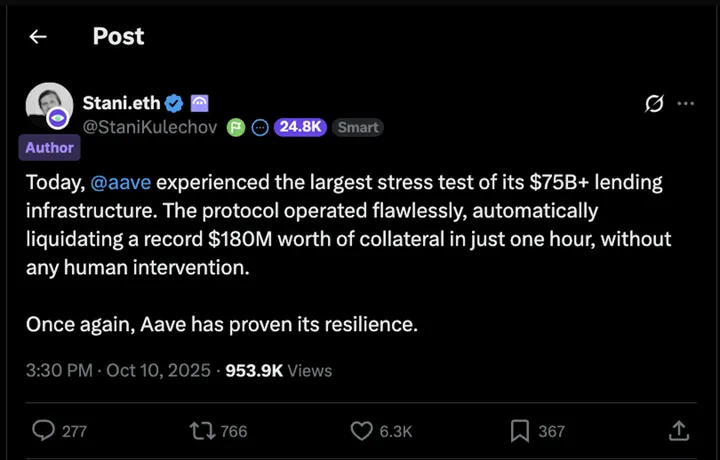This screenshot has width=720, height=460.
Task: Click Stani.eth's profile avatar
Action: (x=49, y=107)
